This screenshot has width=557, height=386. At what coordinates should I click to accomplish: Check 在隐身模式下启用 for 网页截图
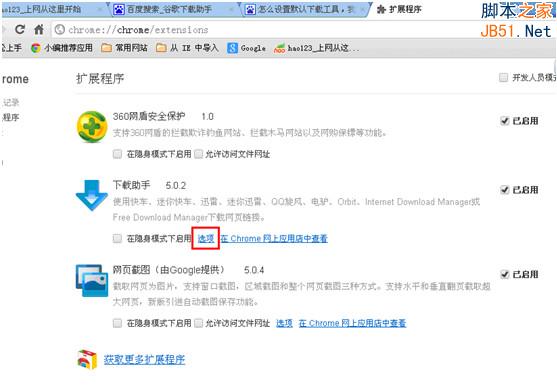pos(117,323)
